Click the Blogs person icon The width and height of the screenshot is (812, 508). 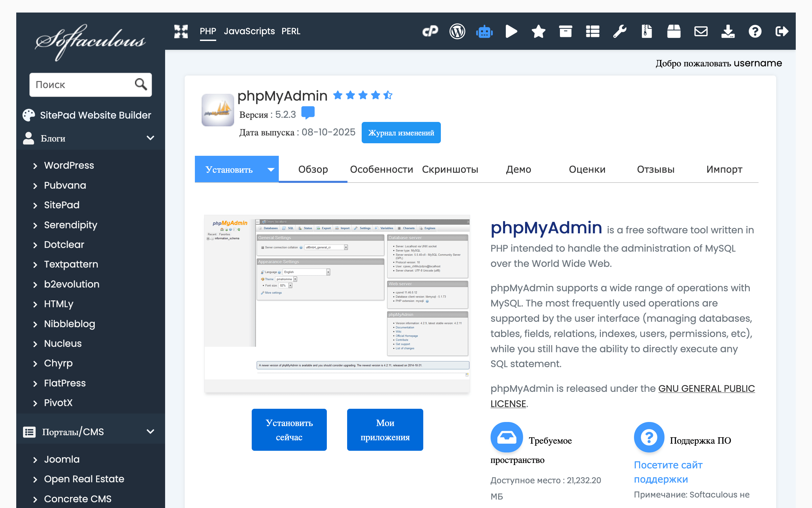(x=28, y=138)
